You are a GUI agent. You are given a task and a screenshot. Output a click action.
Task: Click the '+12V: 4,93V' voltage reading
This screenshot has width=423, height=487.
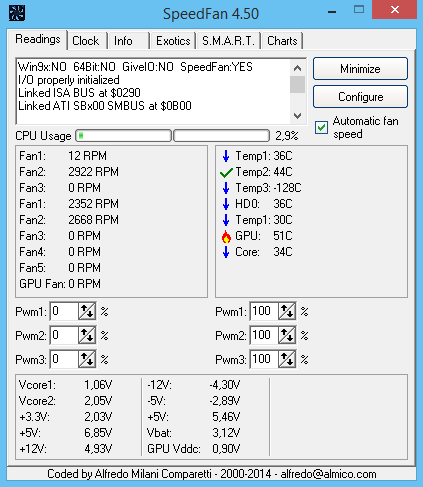pos(65,449)
